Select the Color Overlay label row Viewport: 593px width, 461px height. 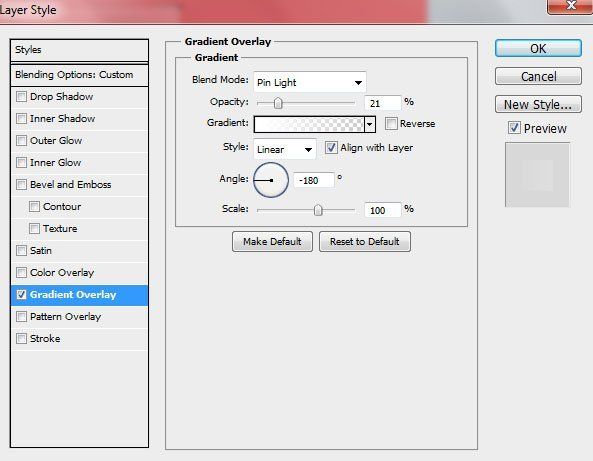click(x=79, y=272)
